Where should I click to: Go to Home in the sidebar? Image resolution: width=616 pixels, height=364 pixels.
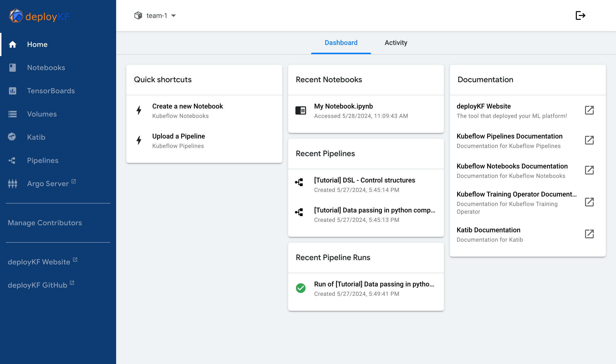[x=58, y=44]
